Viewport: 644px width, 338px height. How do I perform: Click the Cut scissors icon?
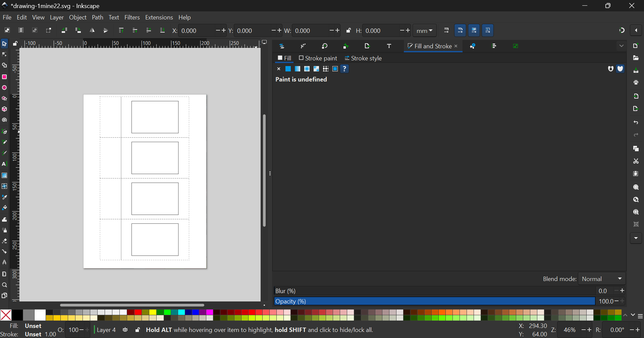click(x=636, y=161)
